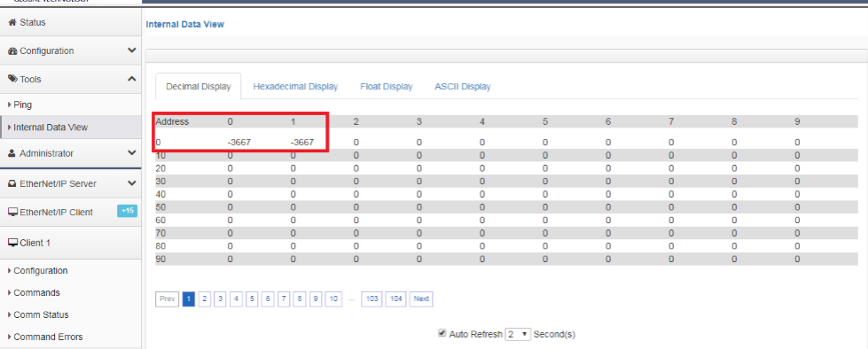Switch to the ASCII Display tab
The width and height of the screenshot is (868, 349).
click(x=463, y=87)
